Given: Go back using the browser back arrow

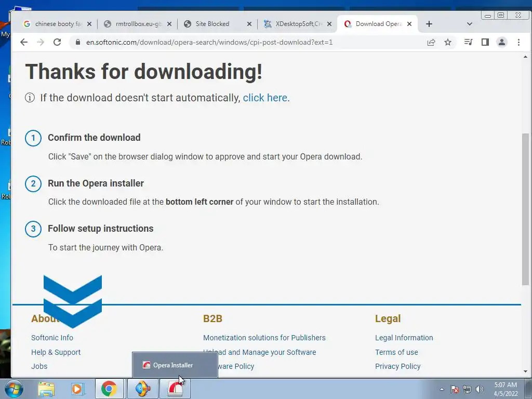Looking at the screenshot, I should point(24,42).
